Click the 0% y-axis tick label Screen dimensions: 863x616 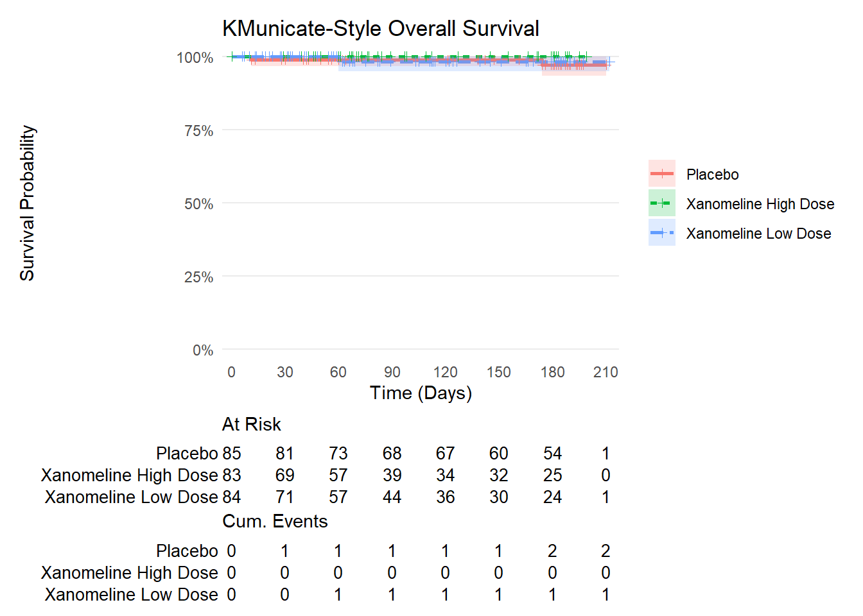(203, 350)
